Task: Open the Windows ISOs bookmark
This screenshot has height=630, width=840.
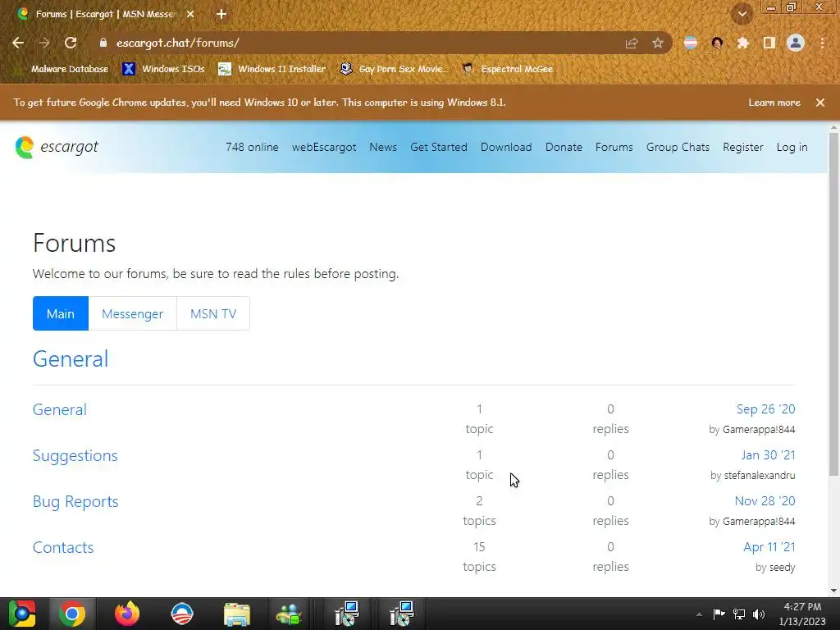Action: [x=163, y=69]
